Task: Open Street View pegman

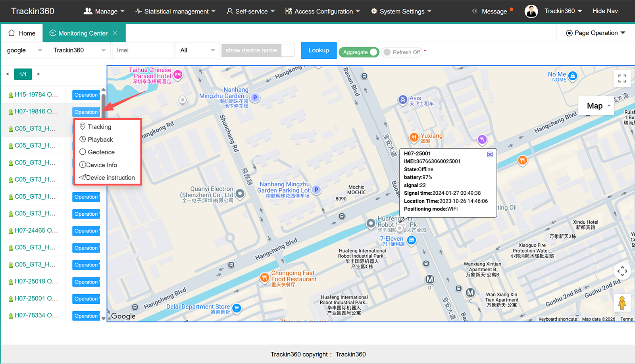Action: click(x=622, y=303)
